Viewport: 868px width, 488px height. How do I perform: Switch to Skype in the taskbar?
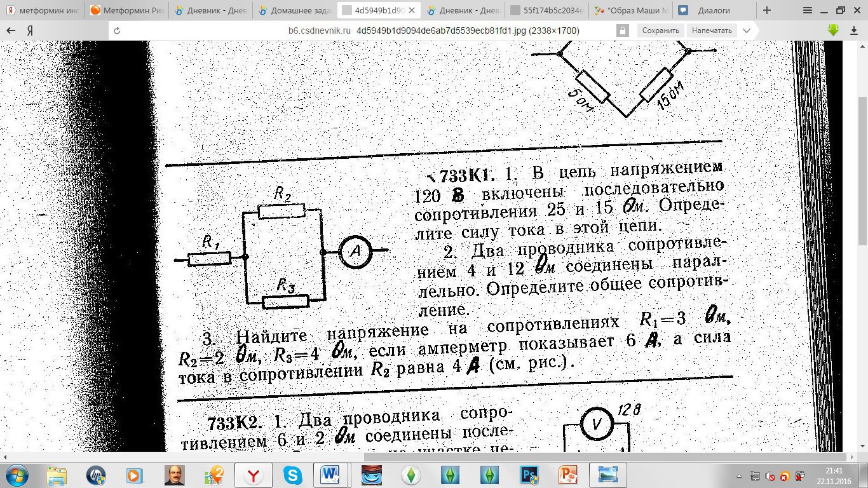[x=293, y=475]
